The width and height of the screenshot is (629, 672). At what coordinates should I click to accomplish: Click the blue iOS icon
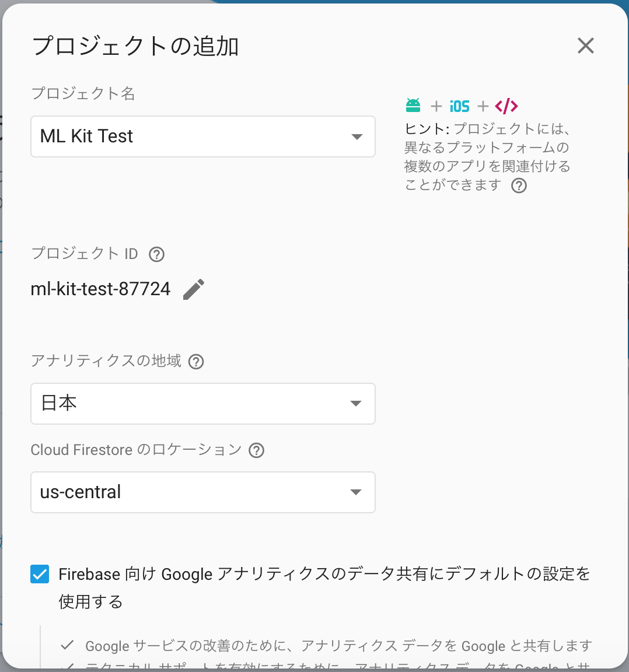(460, 106)
